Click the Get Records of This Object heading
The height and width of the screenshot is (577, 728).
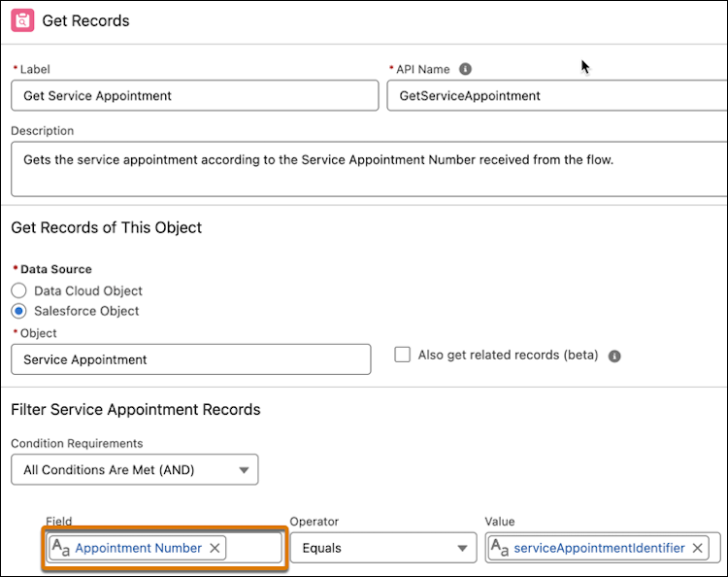click(x=107, y=227)
